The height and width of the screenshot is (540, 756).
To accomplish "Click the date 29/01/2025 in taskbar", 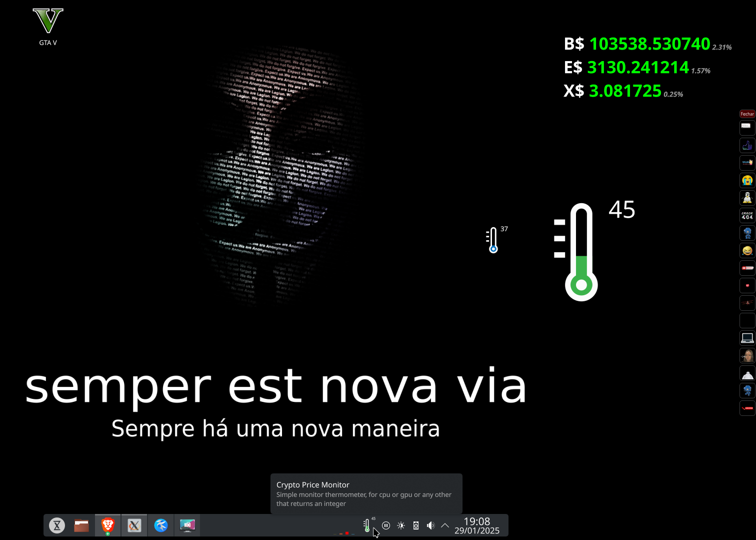I will tap(477, 531).
